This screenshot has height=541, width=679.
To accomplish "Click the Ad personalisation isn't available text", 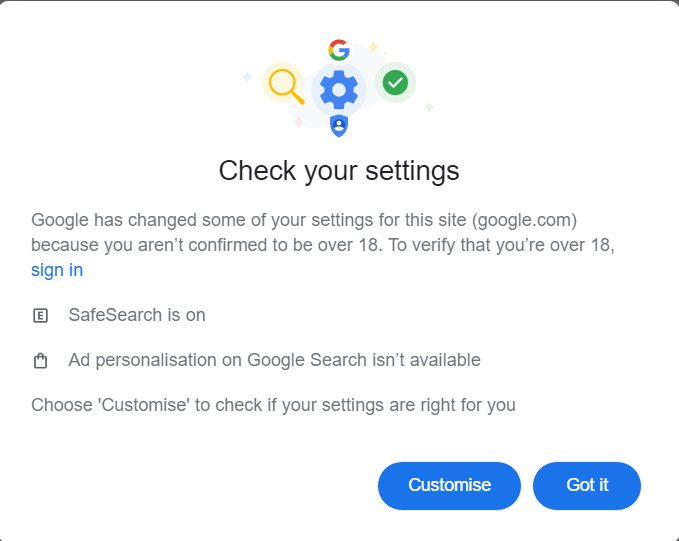I will (274, 360).
